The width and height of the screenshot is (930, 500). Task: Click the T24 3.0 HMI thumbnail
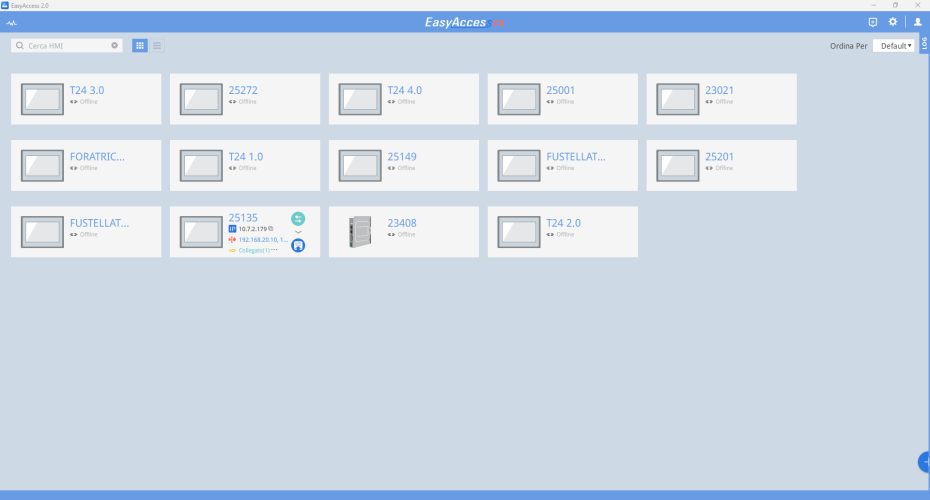click(x=42, y=99)
